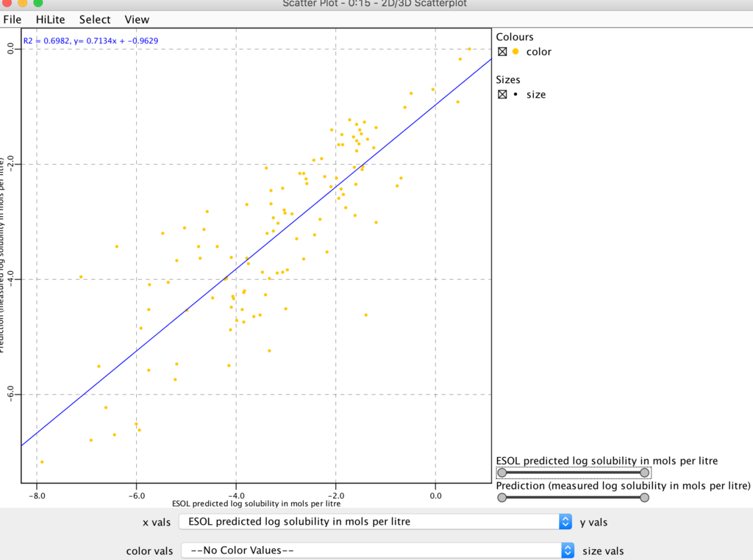Click the R2 regression equation text
753x560 pixels.
tap(90, 41)
